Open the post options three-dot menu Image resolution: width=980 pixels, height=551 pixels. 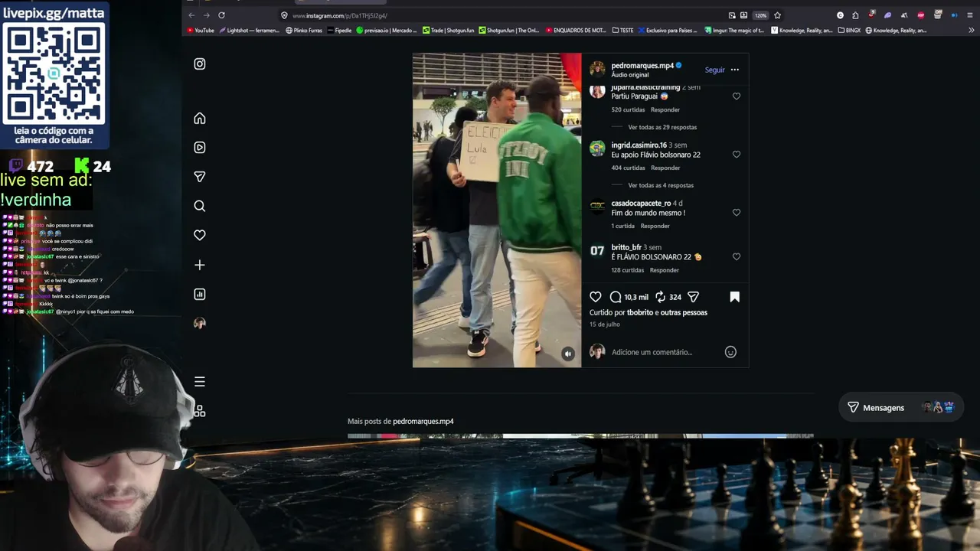click(735, 70)
